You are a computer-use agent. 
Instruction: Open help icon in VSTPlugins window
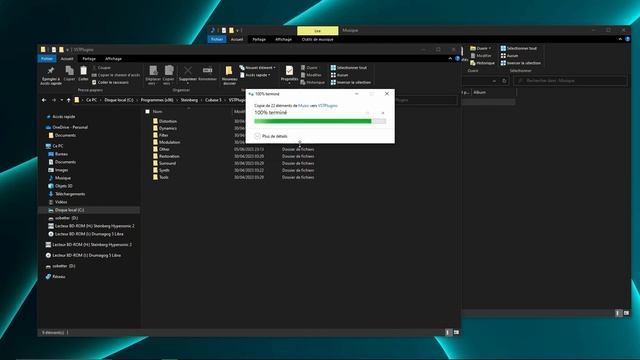457,59
